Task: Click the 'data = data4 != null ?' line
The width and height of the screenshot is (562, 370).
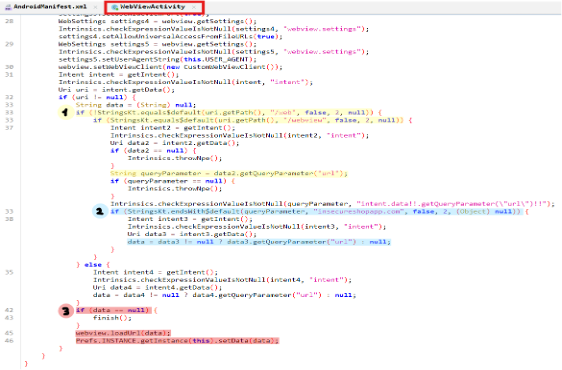Action: point(224,295)
